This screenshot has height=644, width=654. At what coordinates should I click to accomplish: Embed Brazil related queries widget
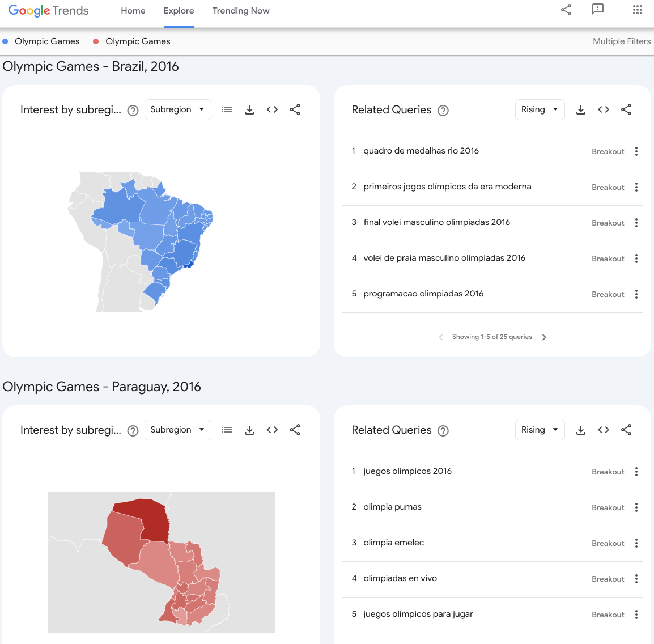tap(604, 110)
